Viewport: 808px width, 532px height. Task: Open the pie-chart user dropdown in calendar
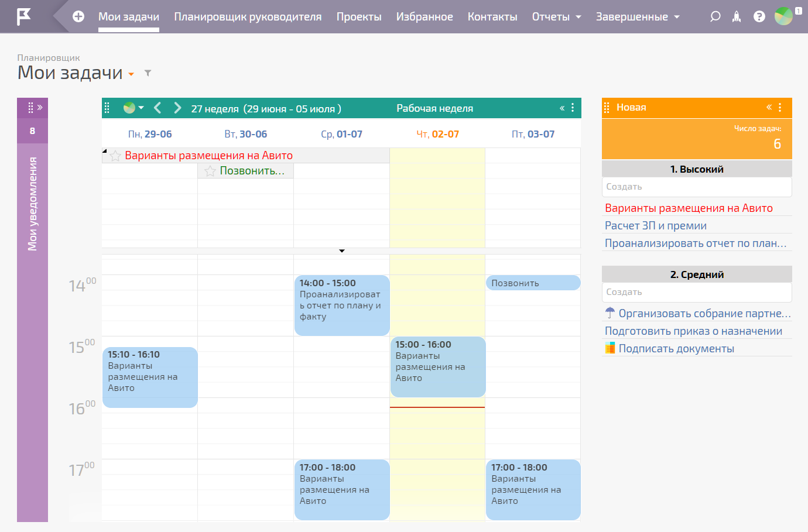[x=133, y=108]
